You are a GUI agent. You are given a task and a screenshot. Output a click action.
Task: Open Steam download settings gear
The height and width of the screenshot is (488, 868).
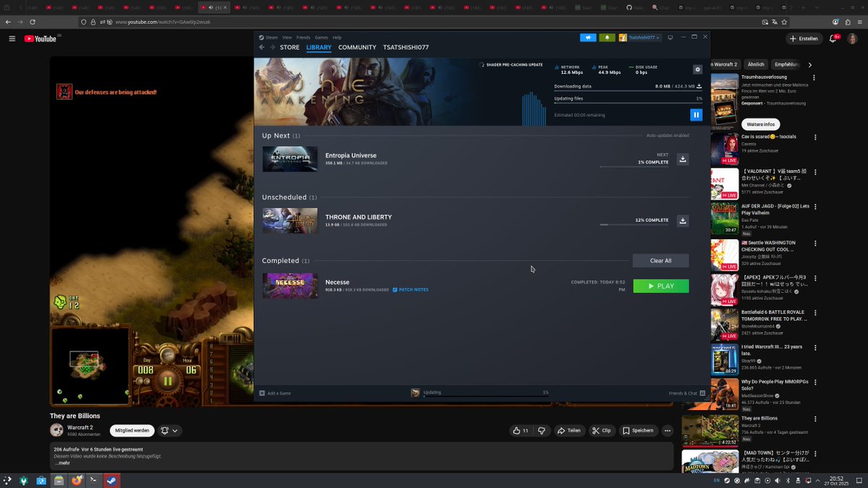[x=697, y=69]
